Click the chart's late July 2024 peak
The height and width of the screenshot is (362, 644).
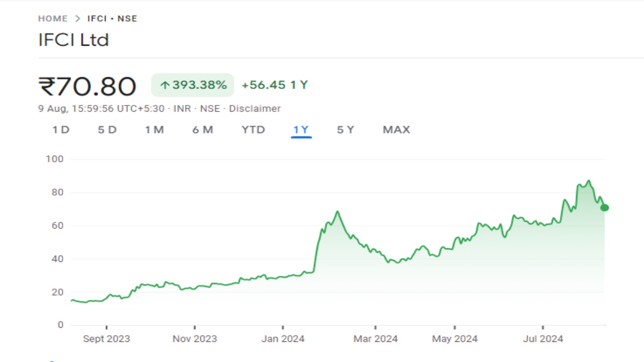coord(589,181)
